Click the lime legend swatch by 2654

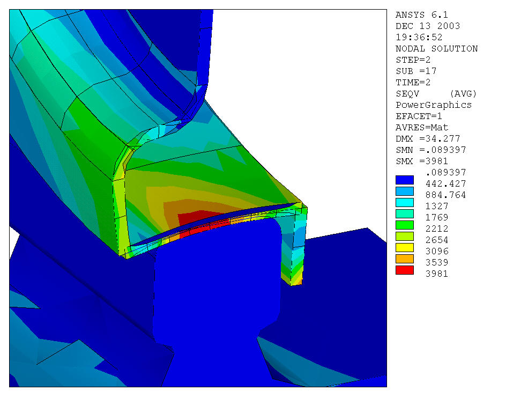(404, 237)
